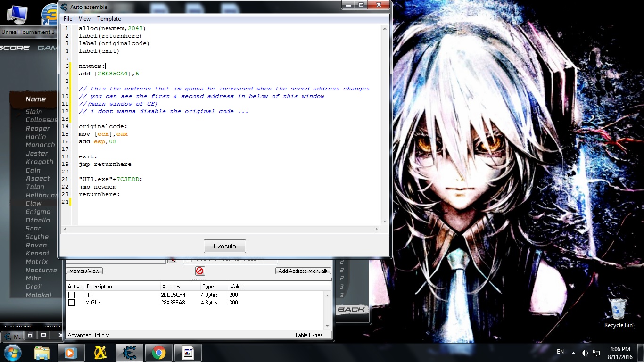Expand the Advanced Options panel
644x362 pixels.
(x=89, y=335)
